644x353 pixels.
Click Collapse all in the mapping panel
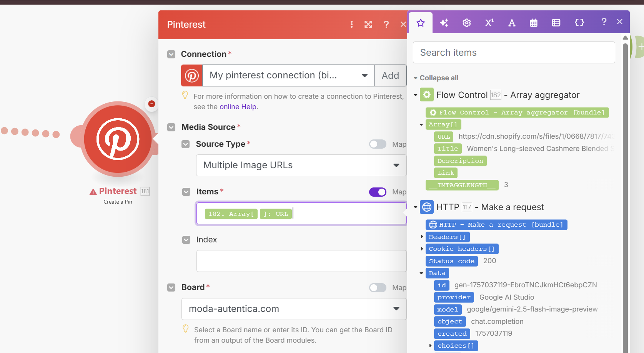(439, 78)
